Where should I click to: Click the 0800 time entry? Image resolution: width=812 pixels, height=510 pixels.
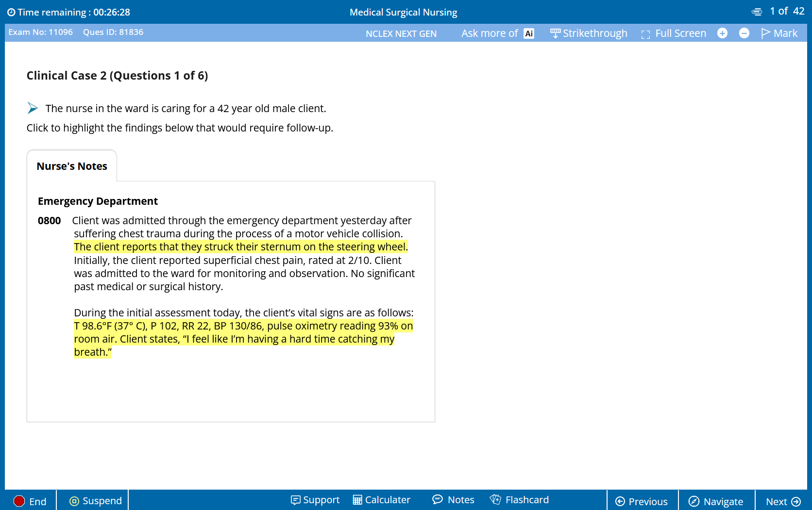pyautogui.click(x=50, y=221)
